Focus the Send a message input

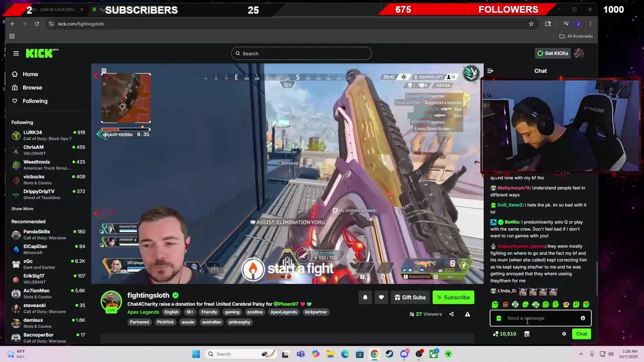(541, 318)
